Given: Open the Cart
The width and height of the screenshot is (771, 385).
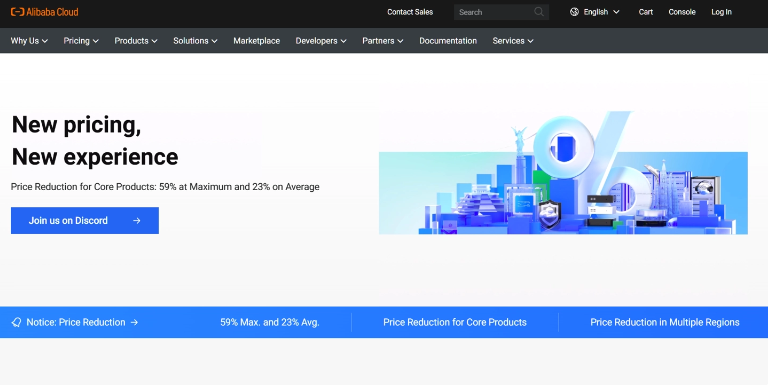Looking at the screenshot, I should (646, 12).
